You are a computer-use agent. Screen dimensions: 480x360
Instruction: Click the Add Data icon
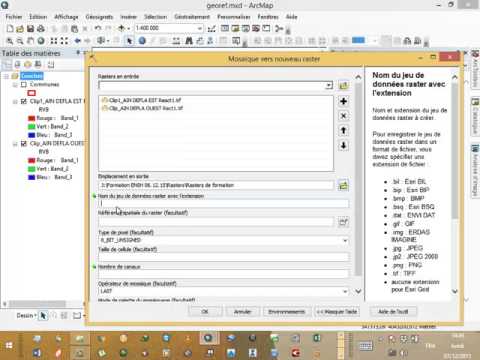(122, 29)
